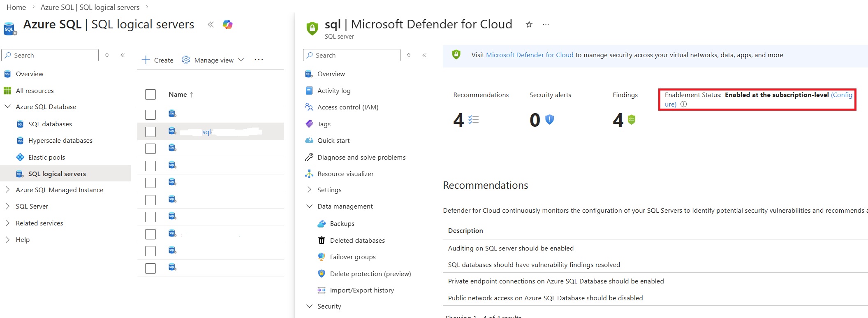Collapse the Azure SQL blade using double chevron
The height and width of the screenshot is (318, 868).
[x=211, y=25]
